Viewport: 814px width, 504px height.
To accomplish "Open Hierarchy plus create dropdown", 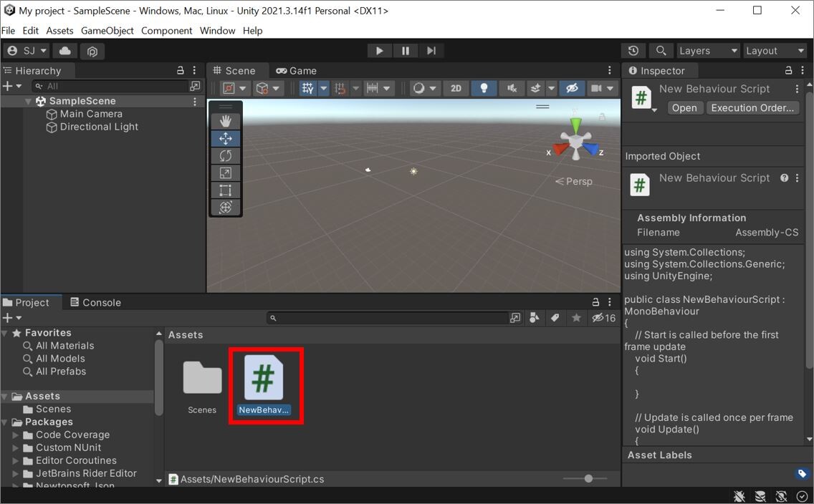I will pos(12,86).
